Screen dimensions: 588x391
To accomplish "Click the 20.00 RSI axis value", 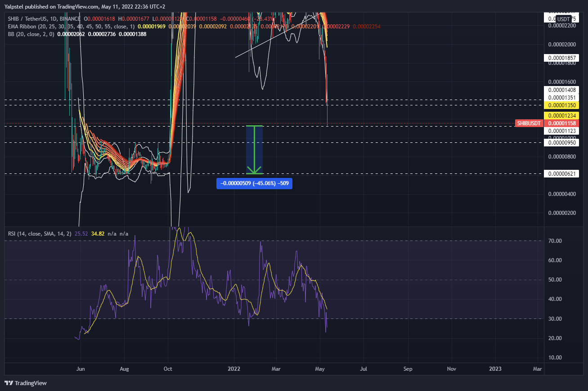I will [x=554, y=338].
